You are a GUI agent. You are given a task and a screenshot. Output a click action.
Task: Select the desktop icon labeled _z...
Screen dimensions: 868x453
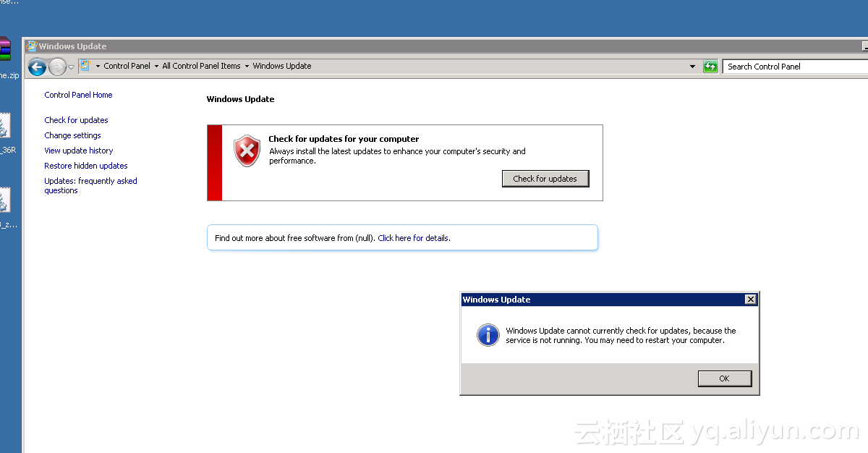6,208
